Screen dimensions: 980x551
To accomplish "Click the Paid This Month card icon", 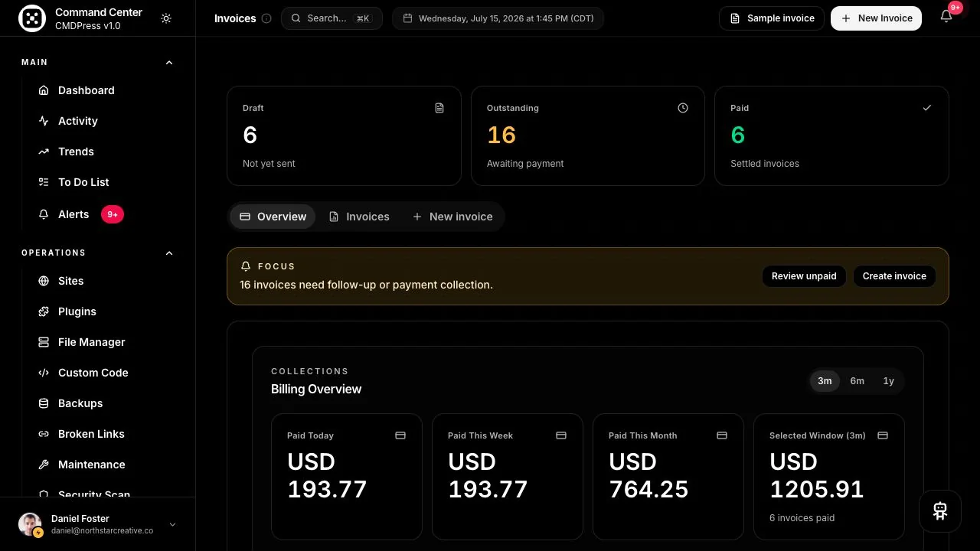I will [722, 435].
